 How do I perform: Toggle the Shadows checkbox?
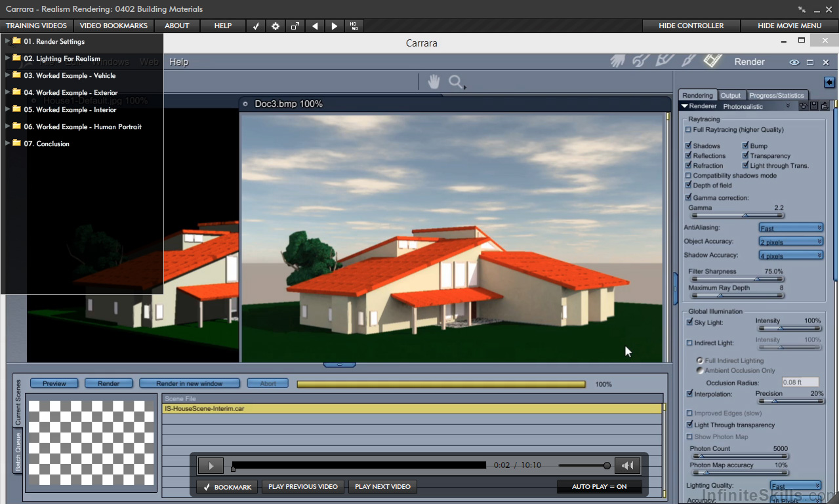pos(688,145)
